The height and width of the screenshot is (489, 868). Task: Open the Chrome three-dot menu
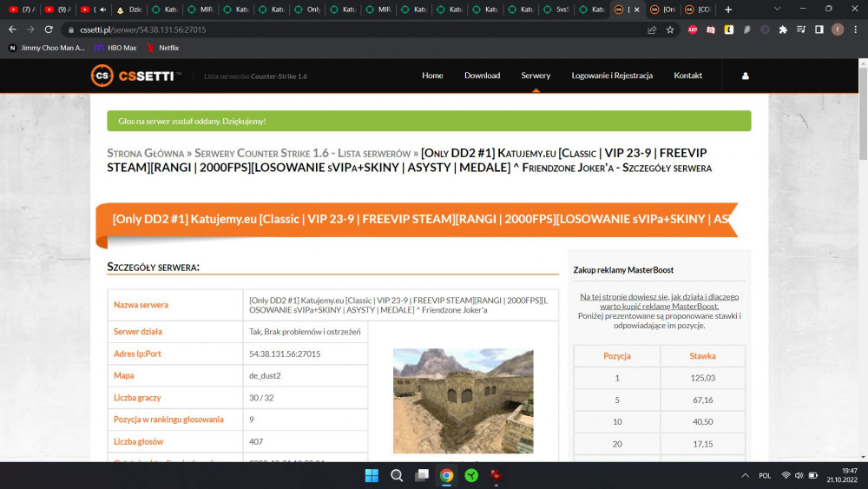(x=855, y=30)
